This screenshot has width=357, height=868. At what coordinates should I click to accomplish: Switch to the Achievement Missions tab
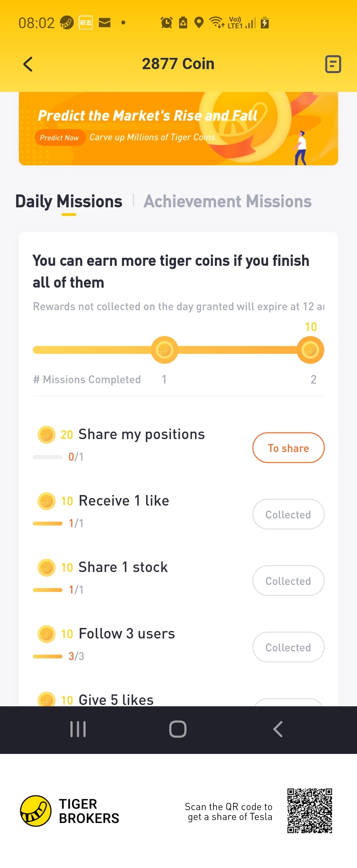[227, 201]
